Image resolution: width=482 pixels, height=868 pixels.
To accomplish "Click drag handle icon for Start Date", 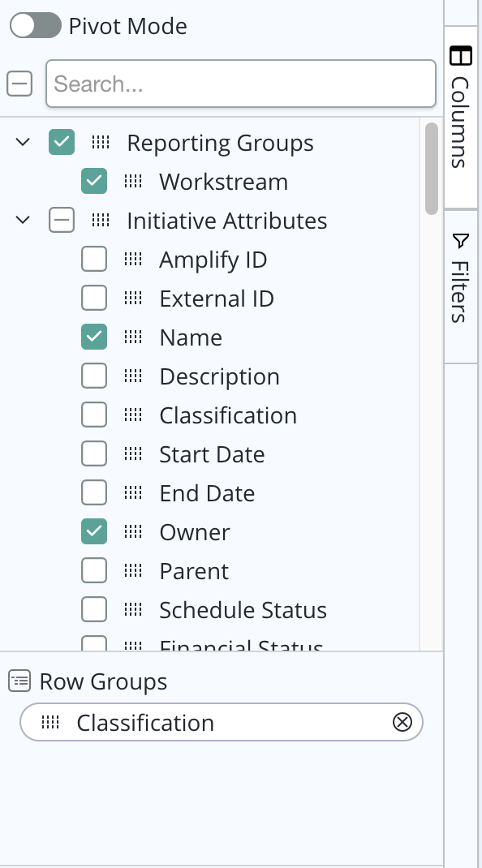I will pyautogui.click(x=133, y=454).
